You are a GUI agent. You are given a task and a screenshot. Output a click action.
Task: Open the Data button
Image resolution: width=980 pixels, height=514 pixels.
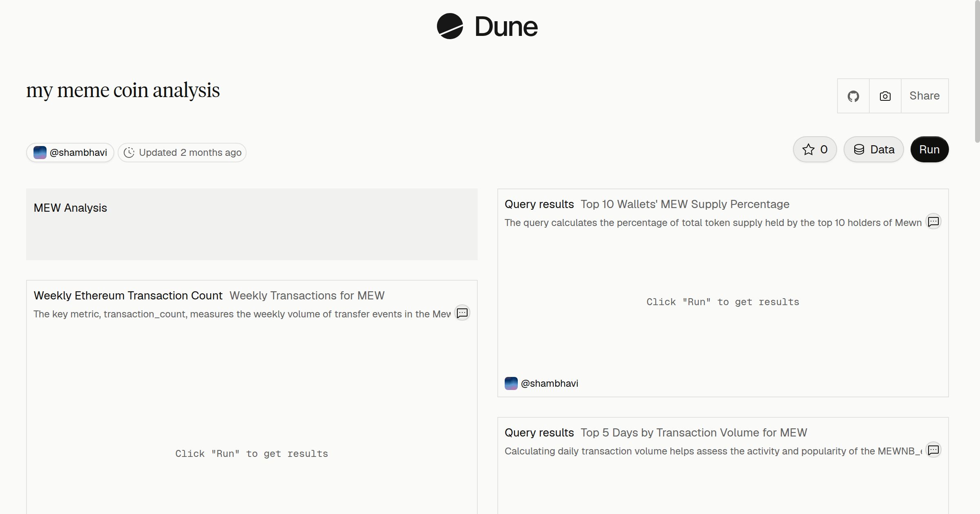[874, 149]
